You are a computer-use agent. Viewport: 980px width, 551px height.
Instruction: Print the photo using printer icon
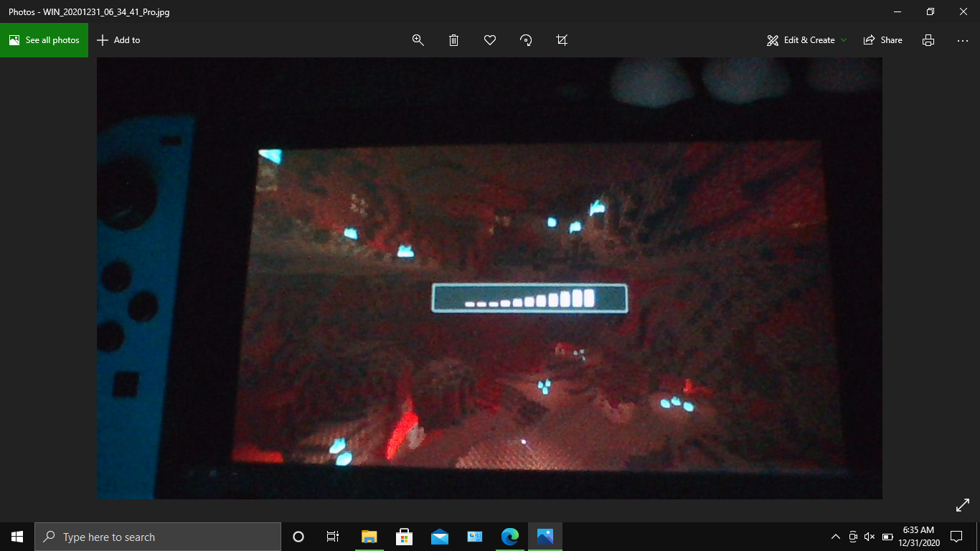928,40
